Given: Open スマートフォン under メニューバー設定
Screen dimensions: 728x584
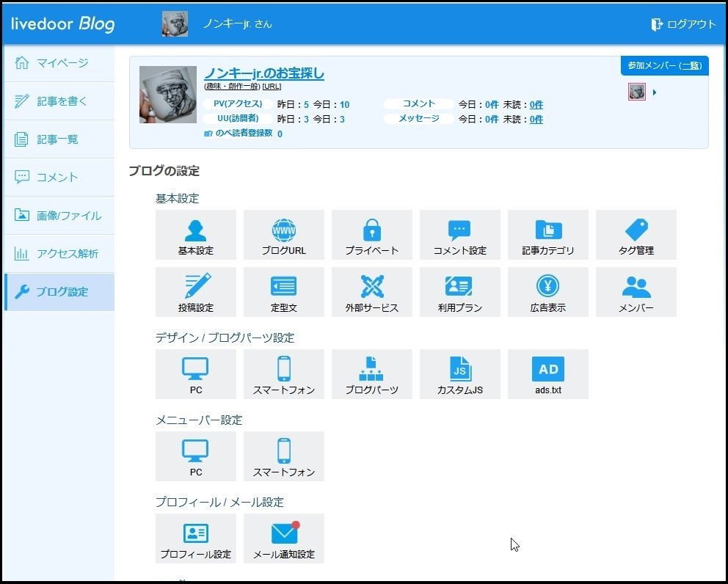Looking at the screenshot, I should pos(284,456).
